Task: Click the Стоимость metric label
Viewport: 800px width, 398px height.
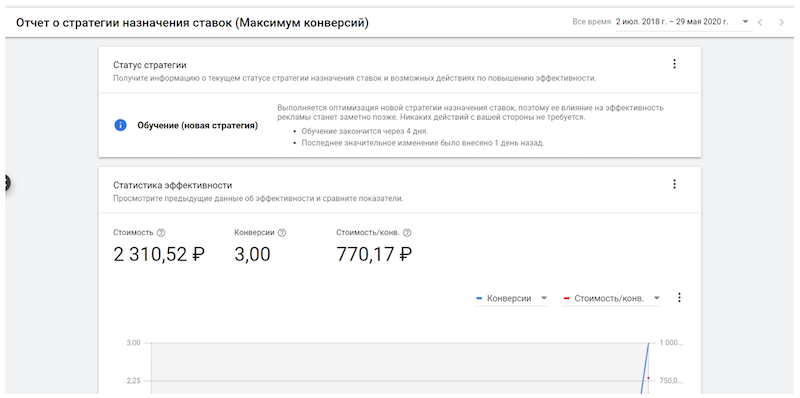Action: pos(133,232)
